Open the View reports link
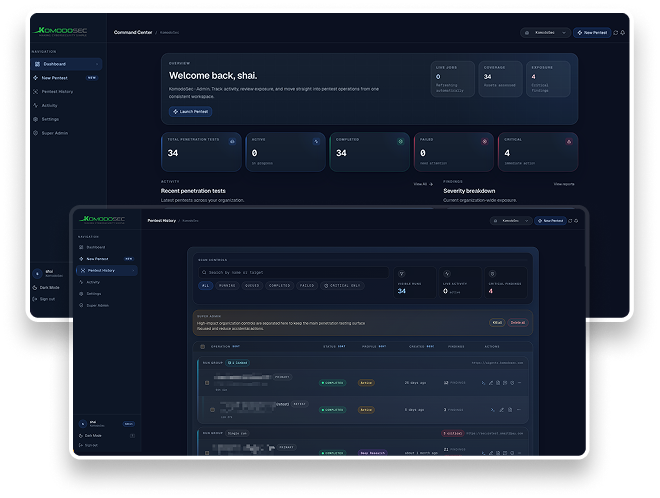The width and height of the screenshot is (660, 498). [564, 184]
